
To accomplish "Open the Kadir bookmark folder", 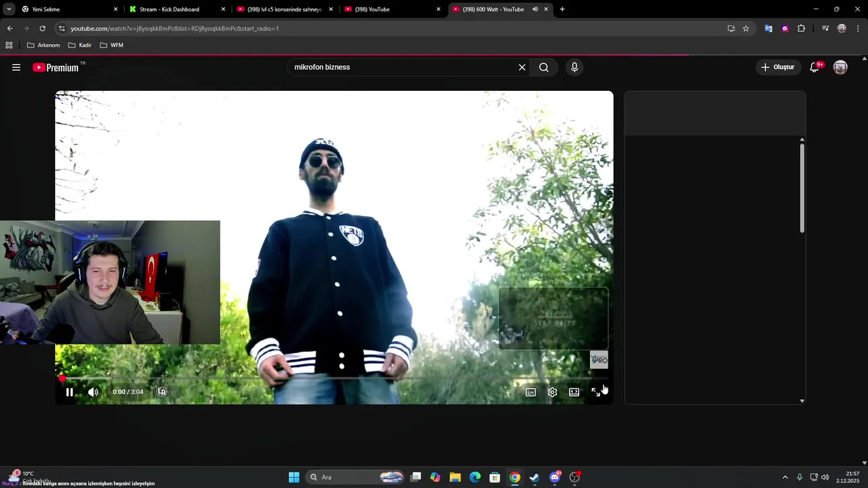I will coord(80,45).
